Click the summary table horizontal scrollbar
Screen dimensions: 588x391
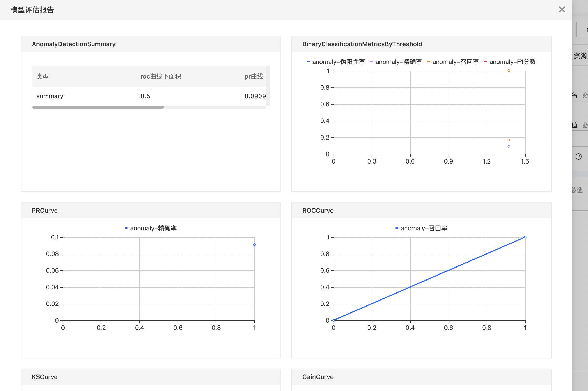click(98, 107)
